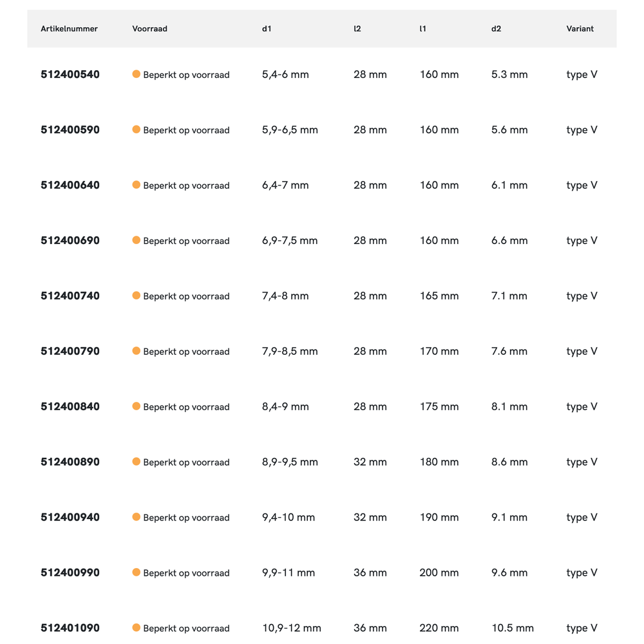Select article number 512401090
Viewport: 644px width, 644px height.
tap(70, 628)
